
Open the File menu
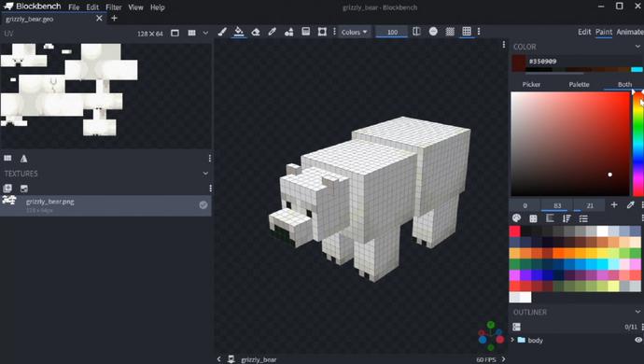(74, 7)
